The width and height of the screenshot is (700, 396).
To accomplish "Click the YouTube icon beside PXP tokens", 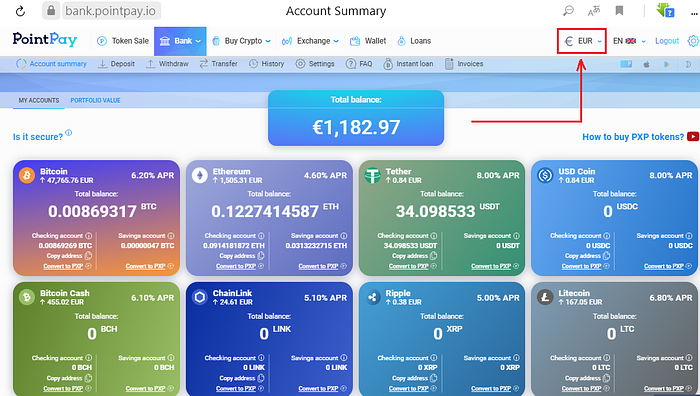I will coord(693,137).
